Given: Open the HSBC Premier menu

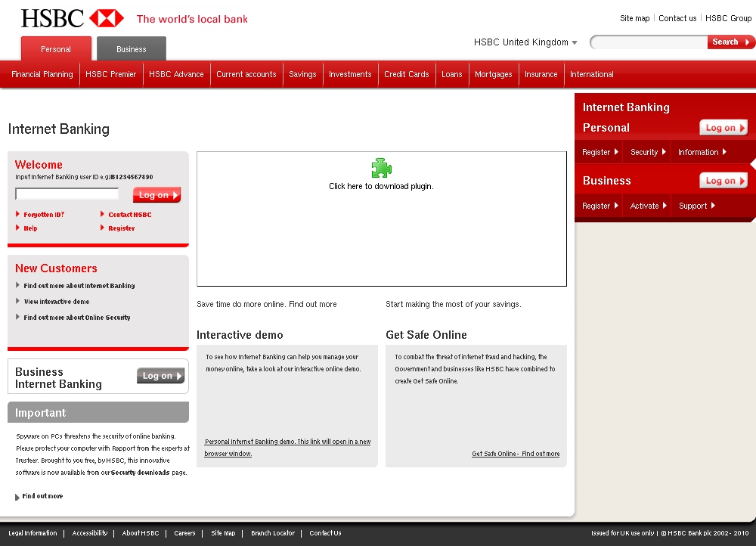Looking at the screenshot, I should pyautogui.click(x=111, y=74).
